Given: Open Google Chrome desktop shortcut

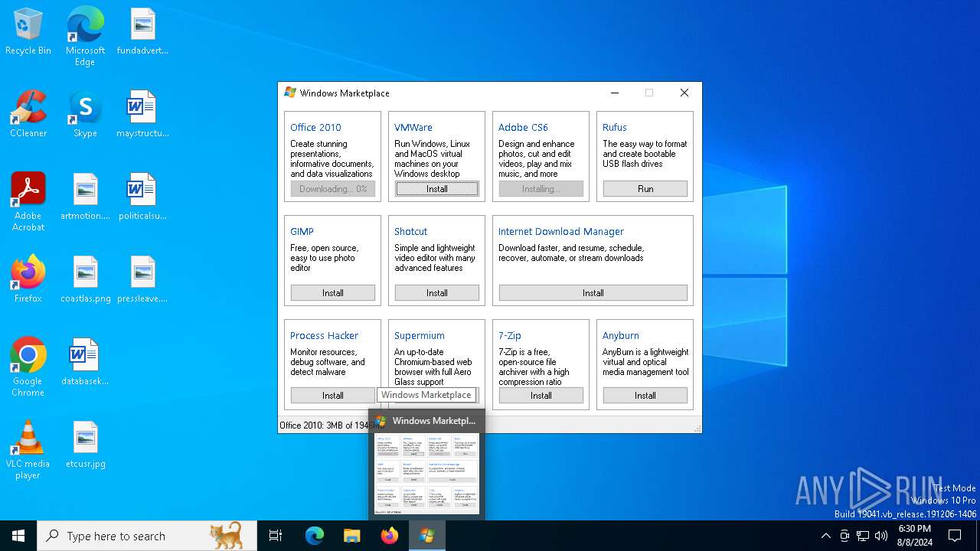Looking at the screenshot, I should pos(28,367).
